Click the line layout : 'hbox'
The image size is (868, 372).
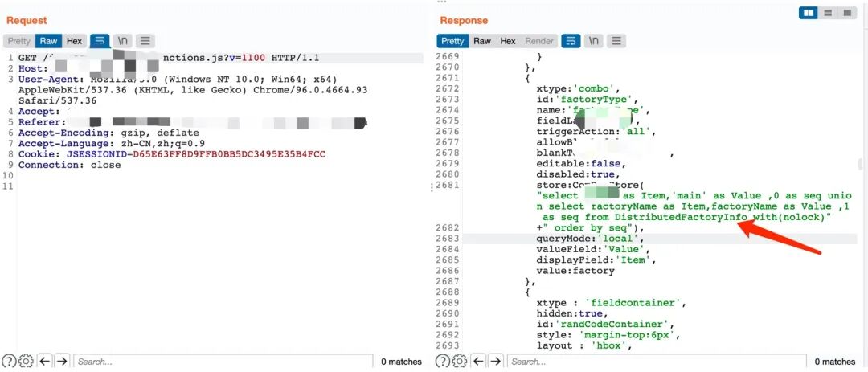pos(583,346)
